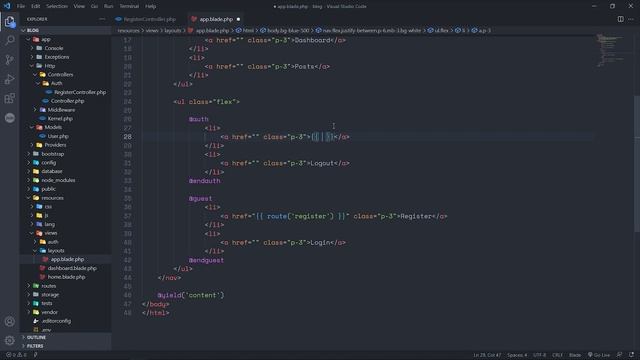This screenshot has height=360, width=640.
Task: Expand the routes folder
Action: [x=65, y=286]
